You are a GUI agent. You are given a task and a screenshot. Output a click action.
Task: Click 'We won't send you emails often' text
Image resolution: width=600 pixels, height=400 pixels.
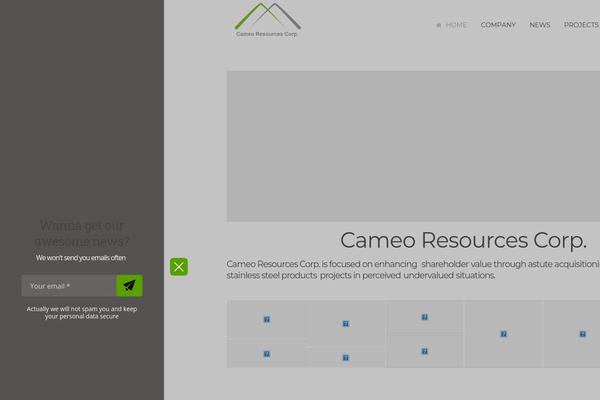pos(81,258)
